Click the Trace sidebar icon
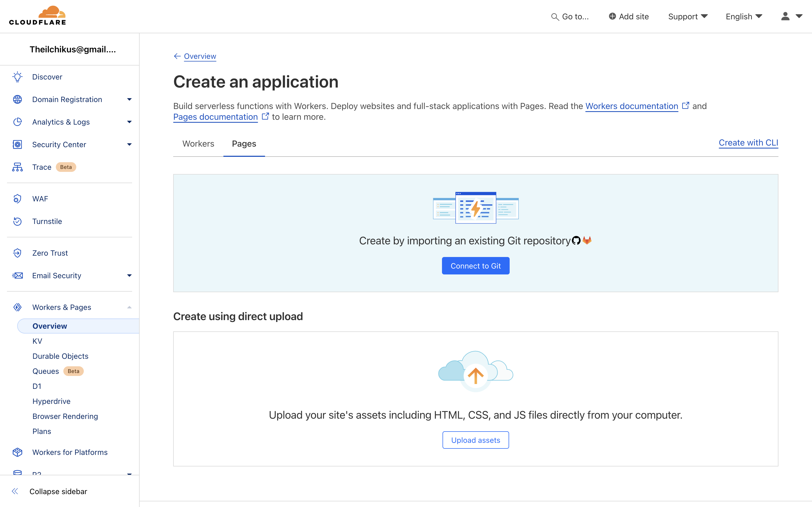Screen dimensions: 812x507 (18, 167)
